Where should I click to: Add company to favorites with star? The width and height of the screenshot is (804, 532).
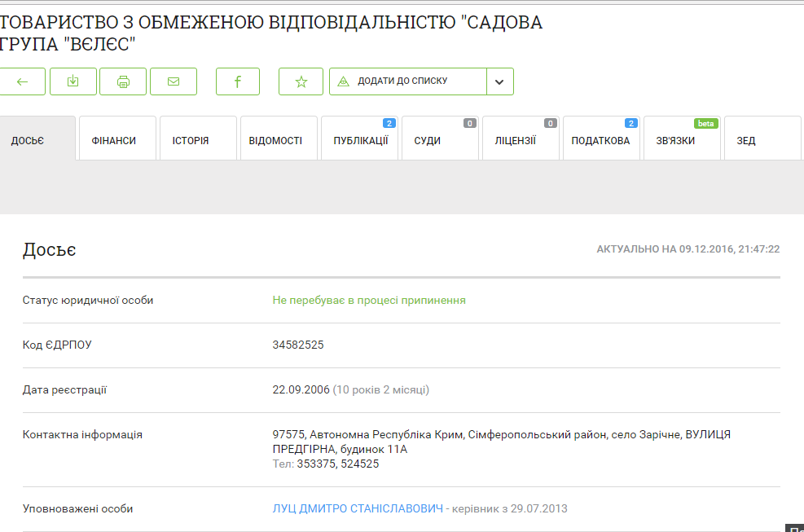click(x=301, y=81)
